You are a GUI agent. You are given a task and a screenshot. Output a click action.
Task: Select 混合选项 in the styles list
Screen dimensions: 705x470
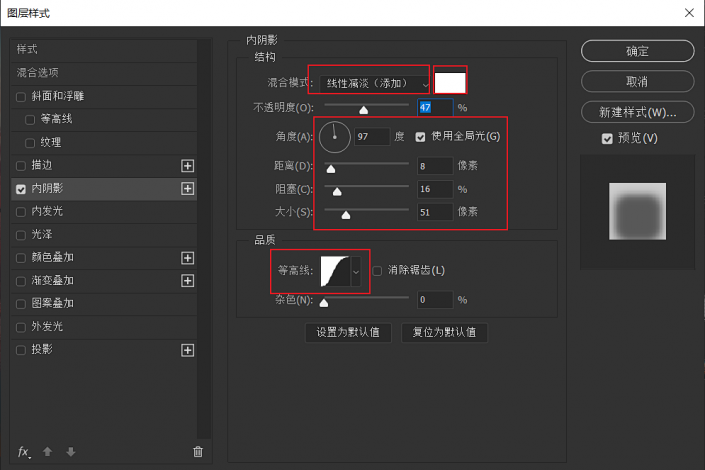point(38,73)
